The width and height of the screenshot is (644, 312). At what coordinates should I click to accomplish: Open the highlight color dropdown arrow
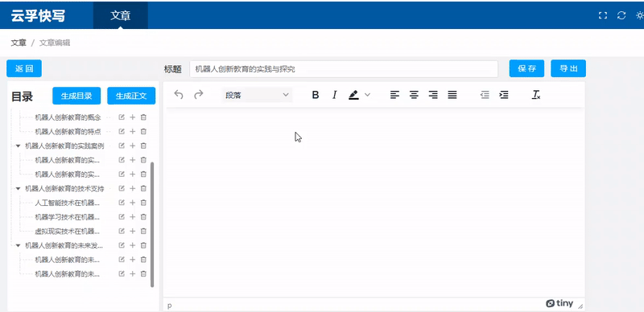368,95
